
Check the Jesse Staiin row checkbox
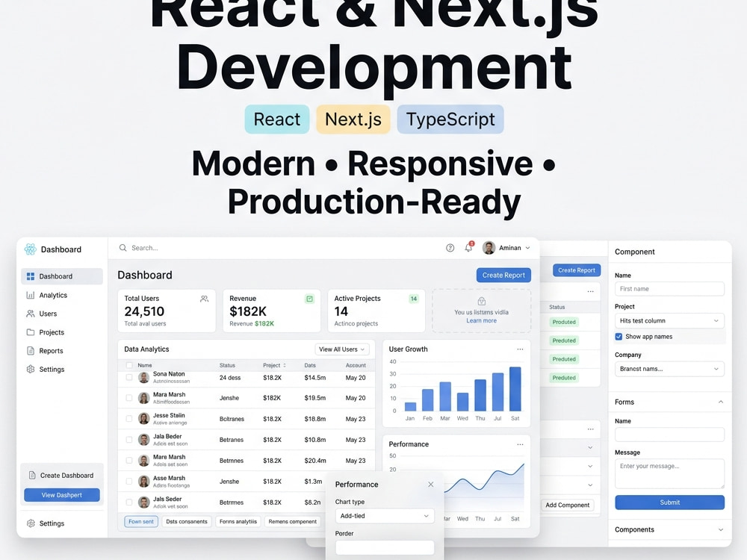129,419
